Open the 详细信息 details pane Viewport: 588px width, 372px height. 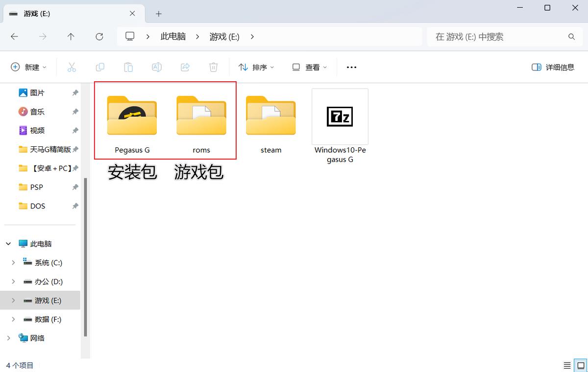coord(553,67)
